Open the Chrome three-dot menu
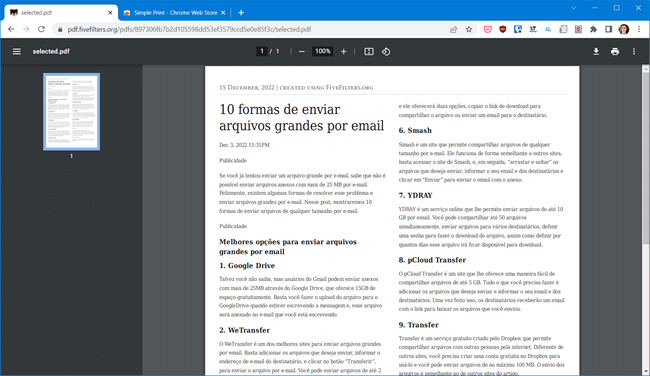The image size is (650, 376). click(639, 29)
